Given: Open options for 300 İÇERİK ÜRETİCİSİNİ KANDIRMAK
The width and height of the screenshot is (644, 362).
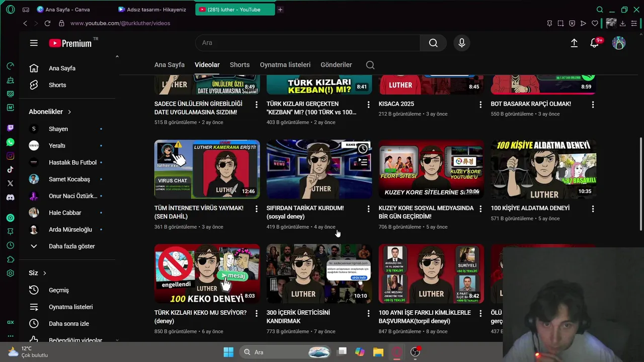Looking at the screenshot, I should click(368, 313).
